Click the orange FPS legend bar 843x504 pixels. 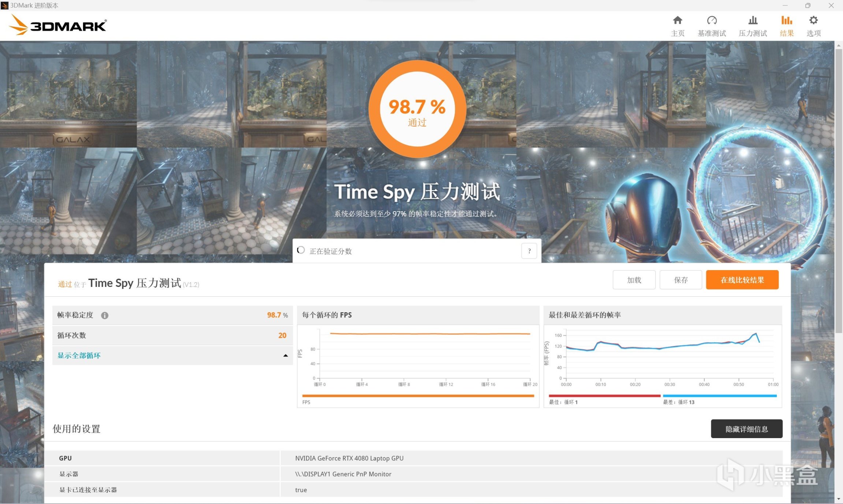[x=418, y=396]
